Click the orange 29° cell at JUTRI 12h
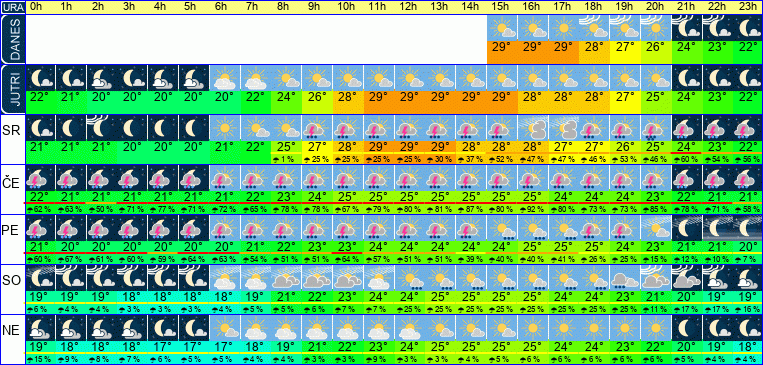Image resolution: width=763 pixels, height=365 pixels. click(409, 96)
